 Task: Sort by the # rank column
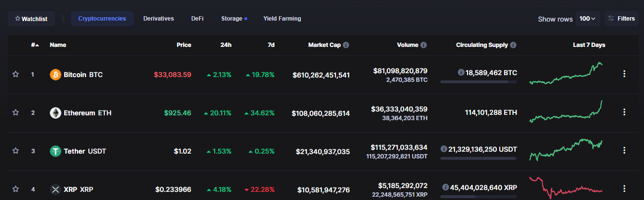(35, 45)
